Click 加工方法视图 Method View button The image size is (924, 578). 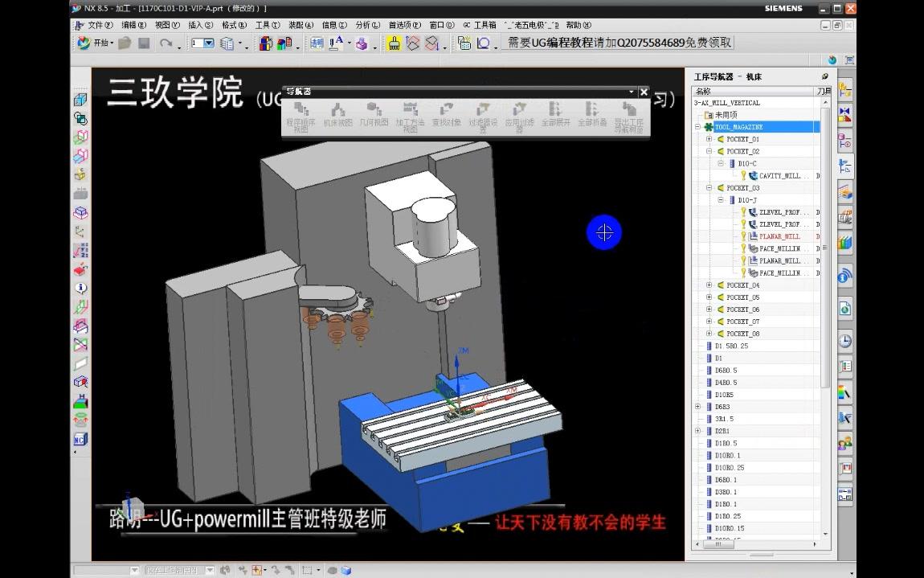tap(410, 117)
